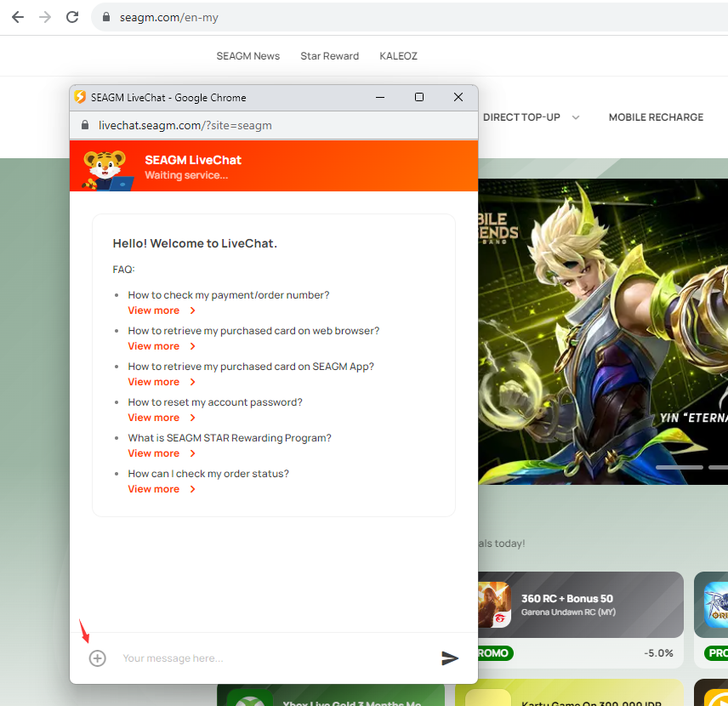Click 'How to reset my account password?' question

[x=215, y=402]
